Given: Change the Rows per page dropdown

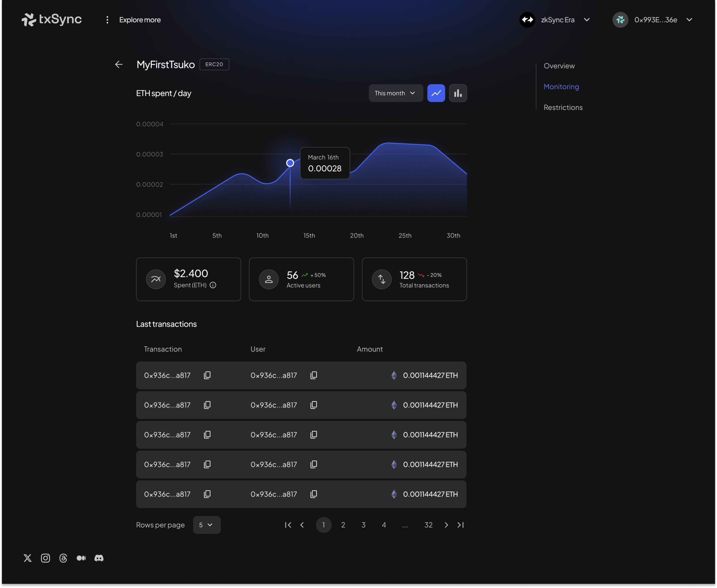Looking at the screenshot, I should coord(207,525).
